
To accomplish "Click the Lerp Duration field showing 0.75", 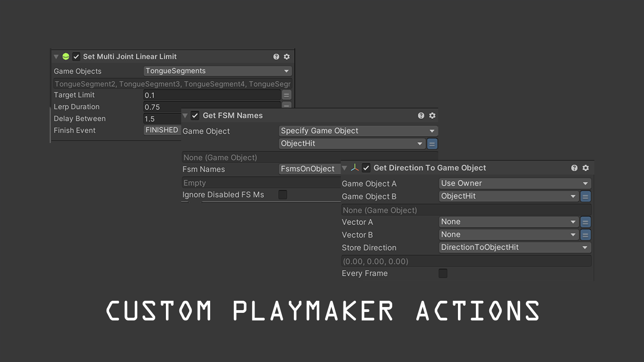I will click(x=212, y=107).
